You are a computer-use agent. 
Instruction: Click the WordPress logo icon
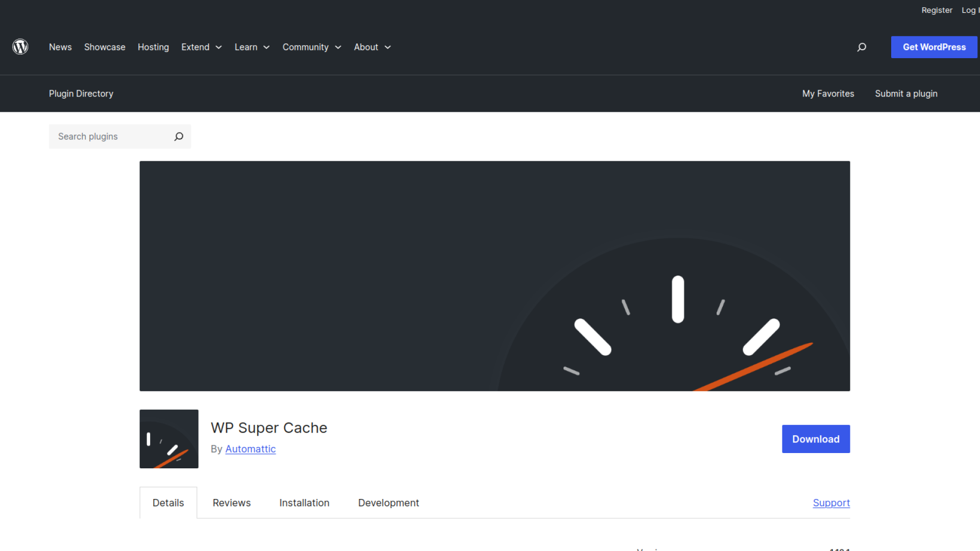point(20,47)
